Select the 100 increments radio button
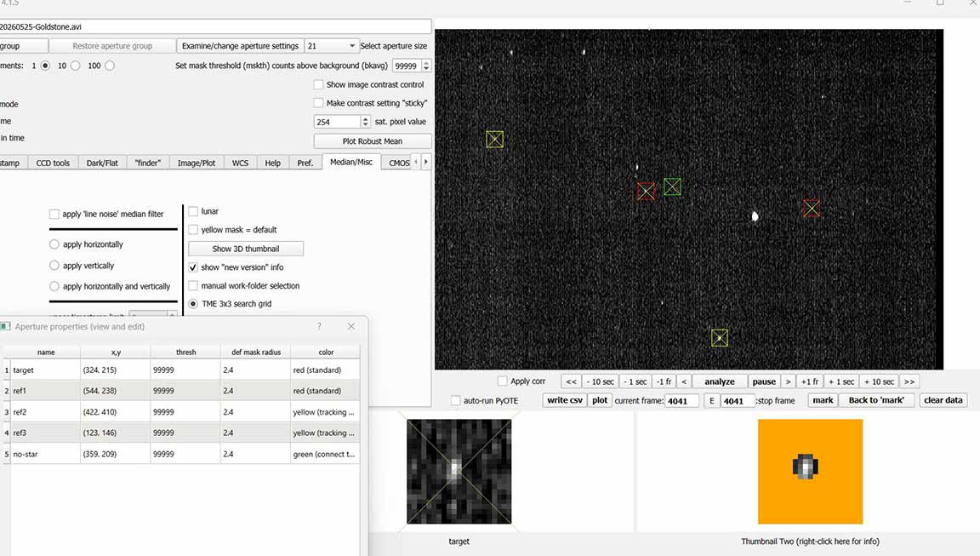The height and width of the screenshot is (556, 980). point(110,65)
